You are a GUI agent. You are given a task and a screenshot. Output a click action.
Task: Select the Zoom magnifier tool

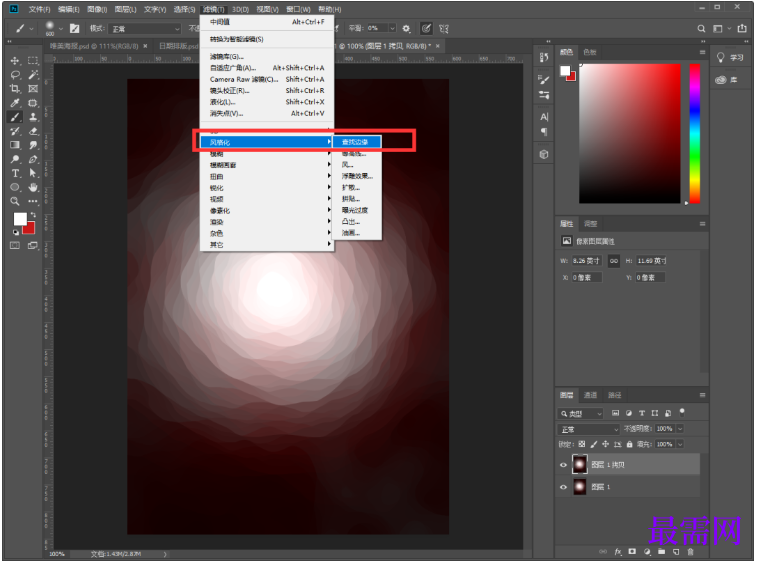(16, 201)
